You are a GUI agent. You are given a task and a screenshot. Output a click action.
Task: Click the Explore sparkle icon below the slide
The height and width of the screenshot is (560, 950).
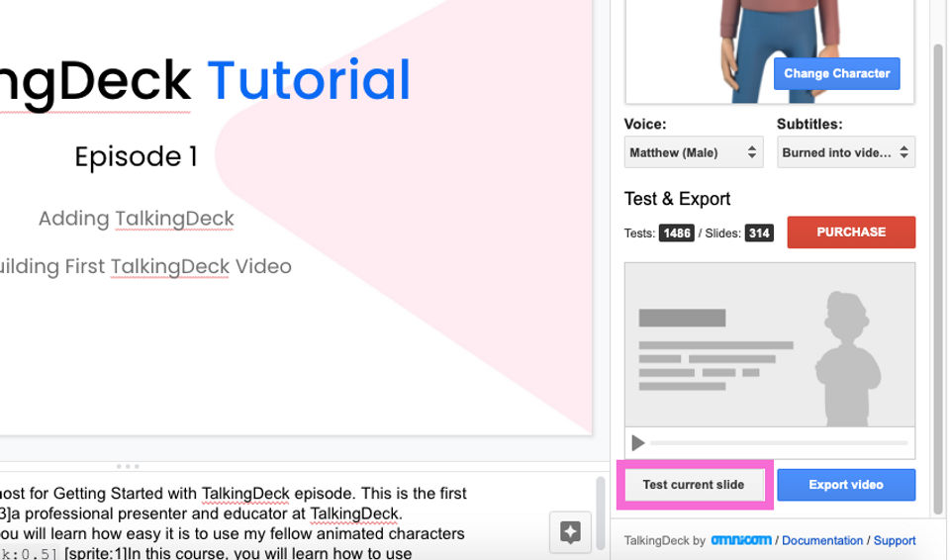[x=570, y=532]
